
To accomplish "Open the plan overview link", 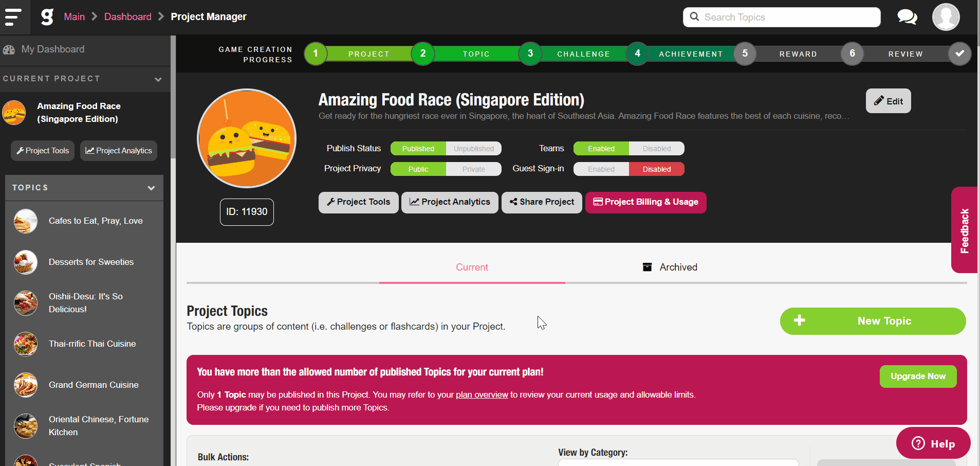I will click(482, 395).
